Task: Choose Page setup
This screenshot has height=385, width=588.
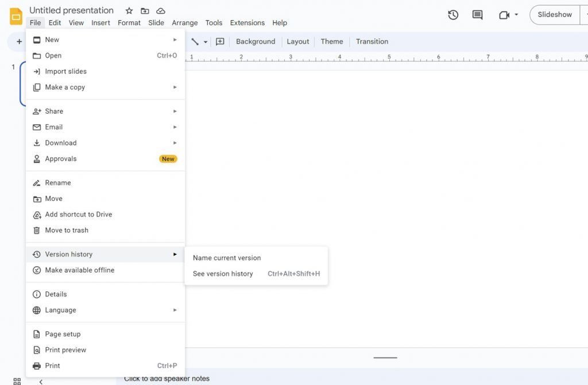Action: tap(105, 334)
